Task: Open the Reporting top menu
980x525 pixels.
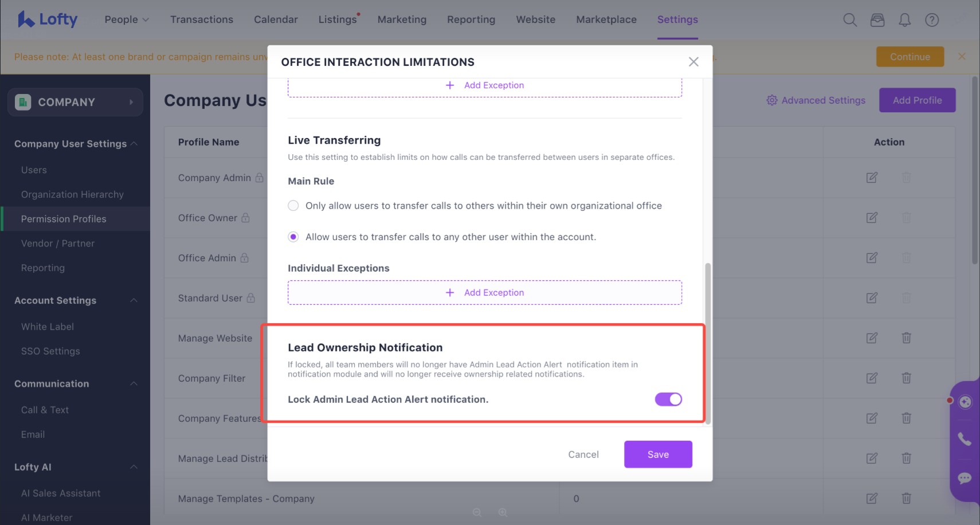Action: click(471, 19)
